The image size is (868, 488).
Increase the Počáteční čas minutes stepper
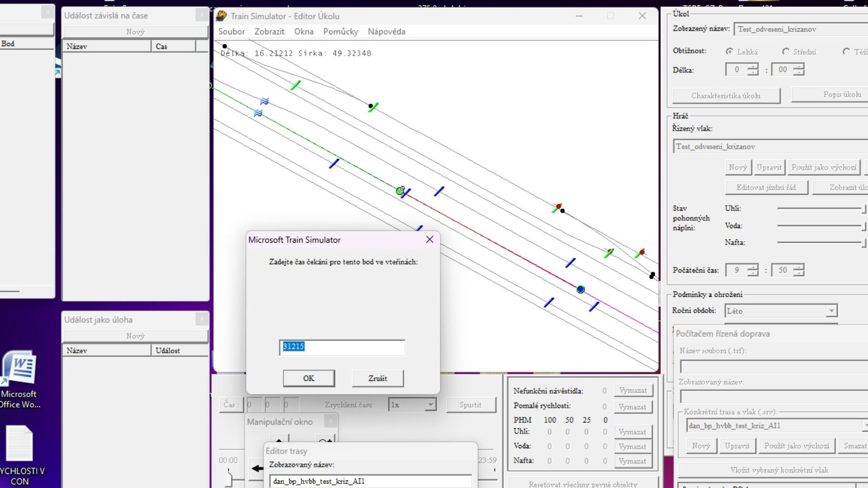[799, 267]
